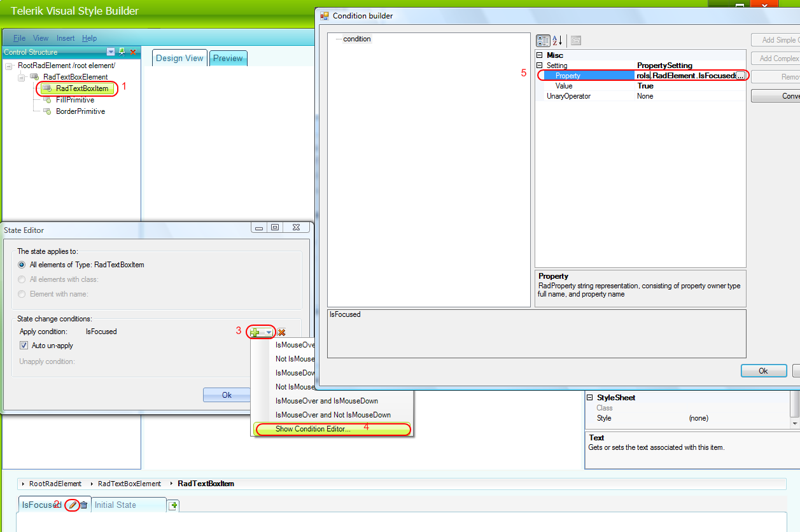Click the RadTextBoxElement node icon

click(34, 77)
